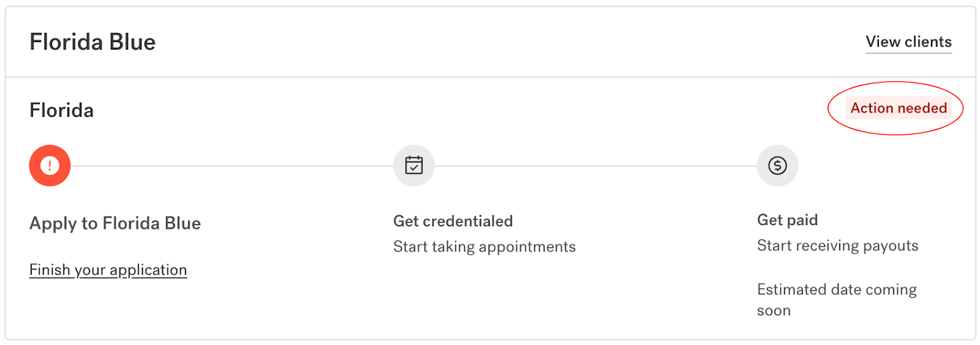980x345 pixels.
Task: Click the red exclamation alert icon
Action: [50, 166]
